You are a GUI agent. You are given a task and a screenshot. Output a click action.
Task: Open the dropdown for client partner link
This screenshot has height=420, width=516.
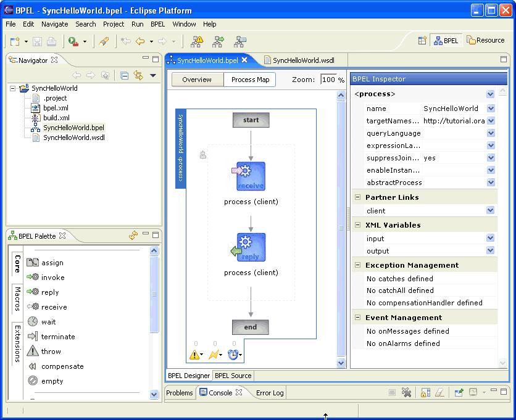490,210
